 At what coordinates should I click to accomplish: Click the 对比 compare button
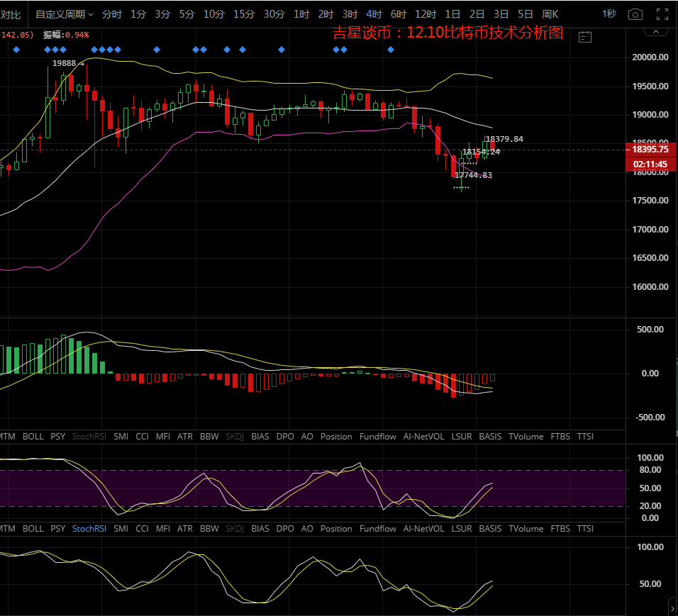[x=10, y=14]
